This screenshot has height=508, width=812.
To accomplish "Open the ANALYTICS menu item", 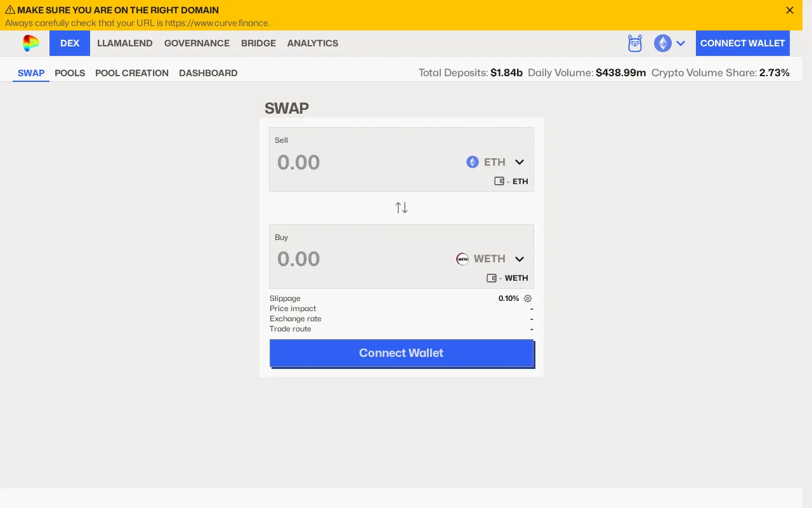I will (313, 43).
